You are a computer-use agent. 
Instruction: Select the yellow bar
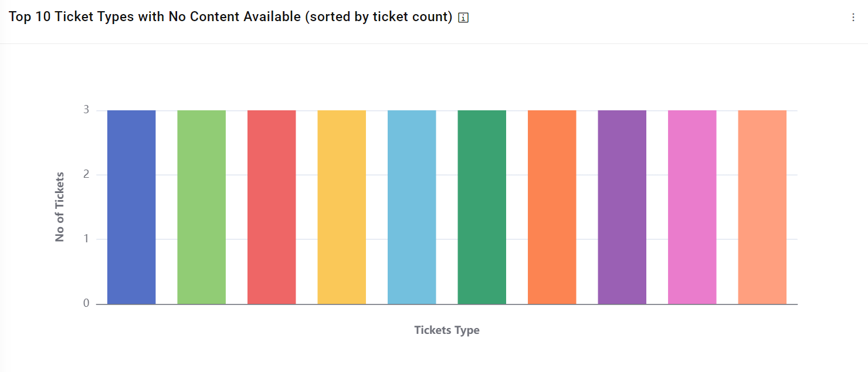[x=341, y=207]
